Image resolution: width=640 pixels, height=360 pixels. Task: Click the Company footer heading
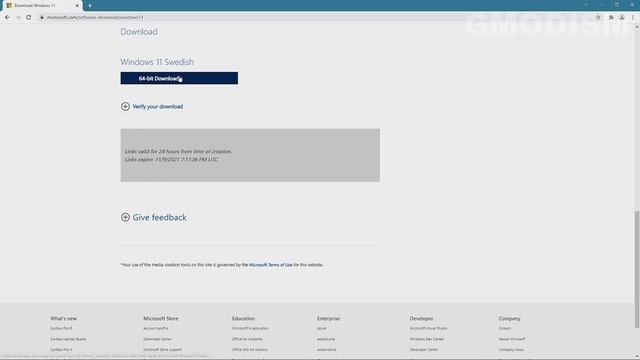510,318
